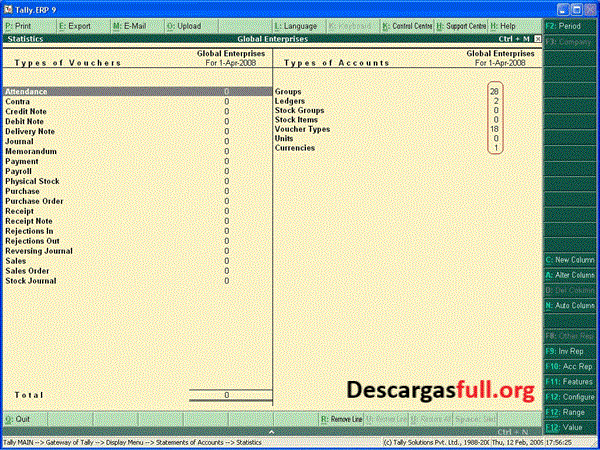Add a New Column

pos(569,260)
